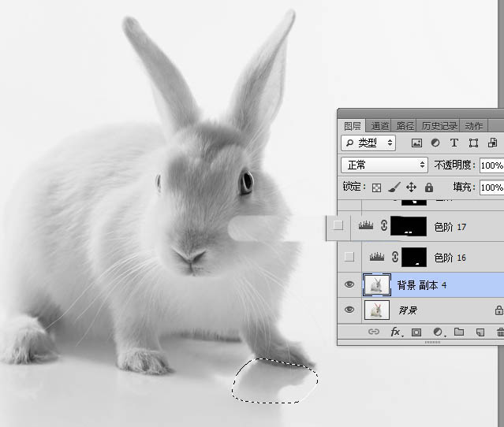
Task: Select the layer named 色阶 17
Action: (450, 227)
